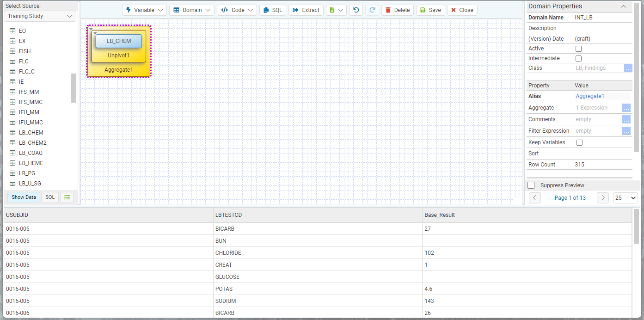Select the FLC_C table icon
Viewport: 644px width, 320px height.
coord(13,72)
